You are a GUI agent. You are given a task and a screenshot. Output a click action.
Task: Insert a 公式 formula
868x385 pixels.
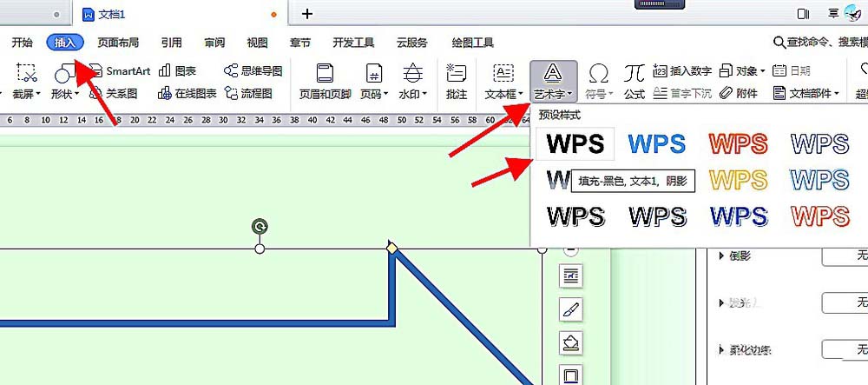(x=635, y=81)
